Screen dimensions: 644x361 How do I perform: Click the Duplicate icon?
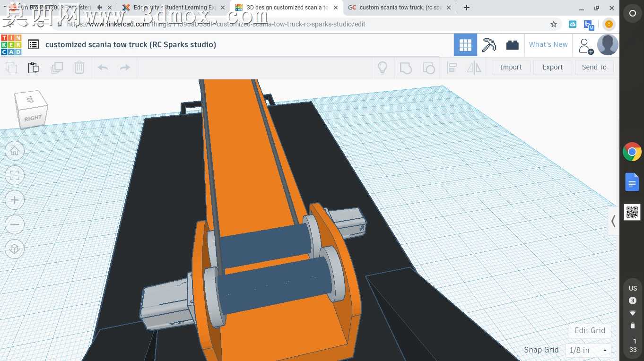[x=57, y=68]
